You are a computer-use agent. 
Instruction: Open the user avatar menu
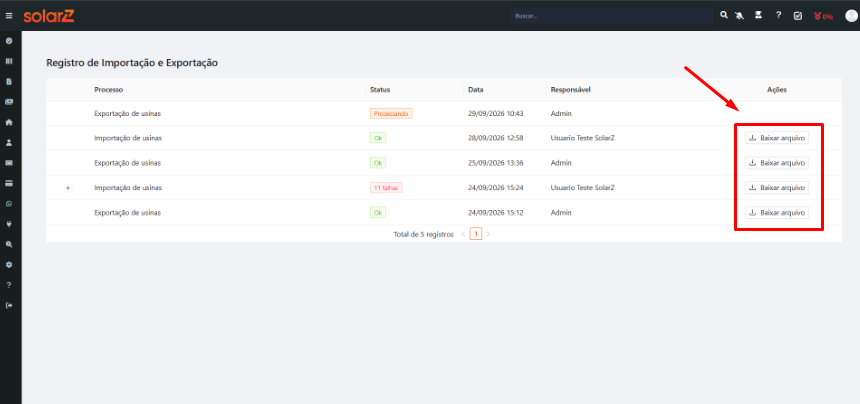[x=851, y=15]
